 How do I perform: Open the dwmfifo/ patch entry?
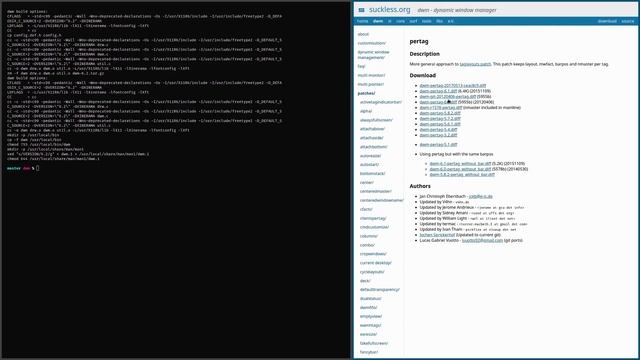click(x=369, y=307)
